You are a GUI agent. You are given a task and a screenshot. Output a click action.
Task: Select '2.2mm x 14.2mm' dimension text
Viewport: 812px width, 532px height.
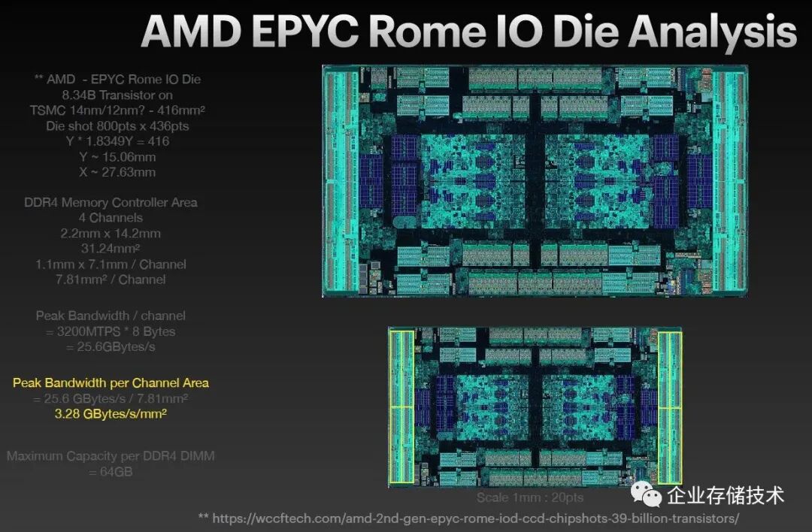pos(111,234)
